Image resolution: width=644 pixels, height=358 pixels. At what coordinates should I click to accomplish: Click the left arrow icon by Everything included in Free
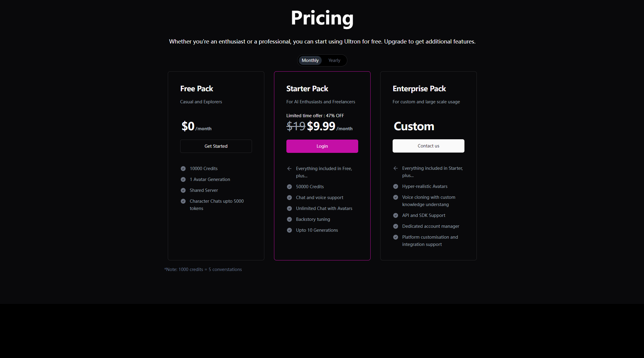pos(289,169)
